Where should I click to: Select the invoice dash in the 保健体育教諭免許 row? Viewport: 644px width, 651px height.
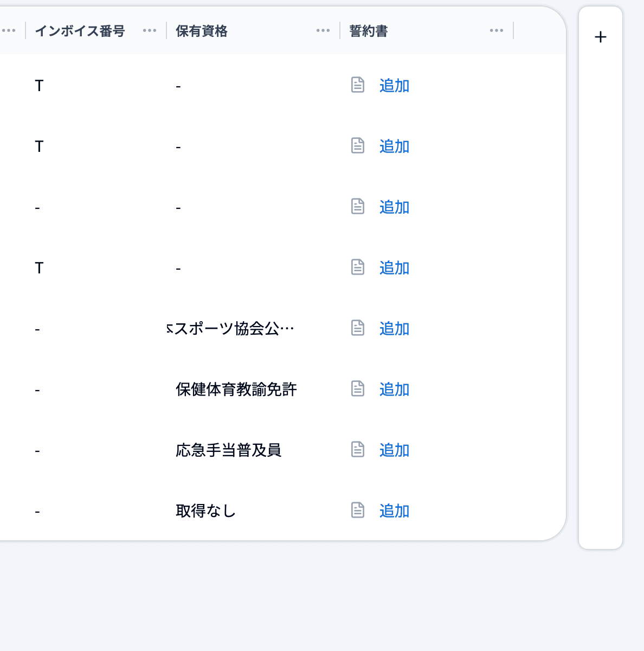click(x=37, y=390)
